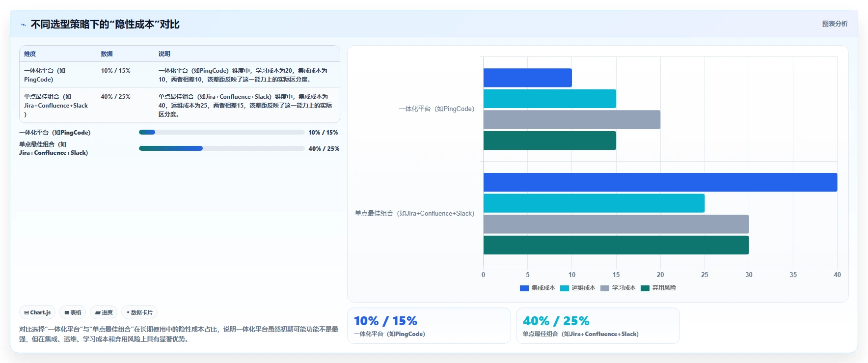Click table cell value 40% / 25%
The height and width of the screenshot is (363, 868).
click(x=116, y=97)
